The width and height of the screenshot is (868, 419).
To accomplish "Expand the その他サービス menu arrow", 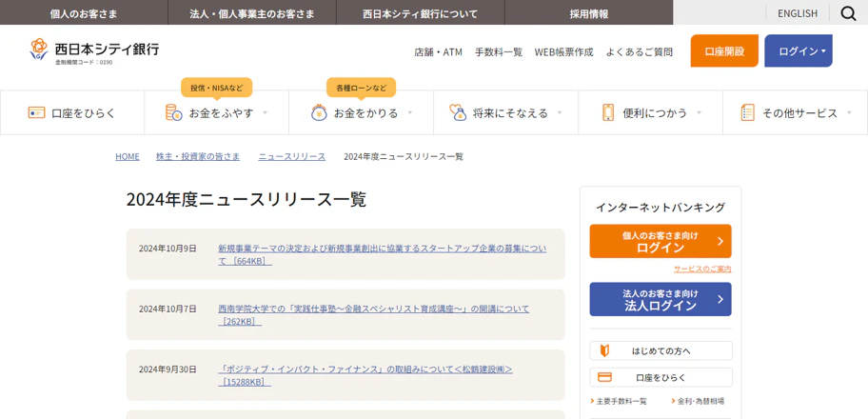I will pyautogui.click(x=849, y=112).
